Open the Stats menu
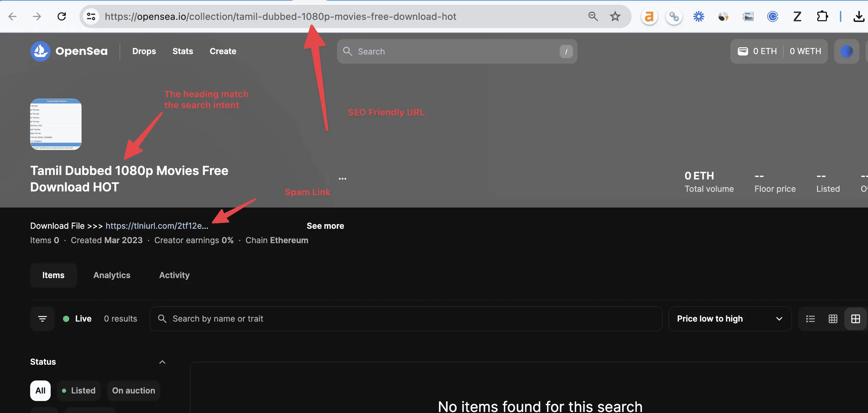Image resolution: width=868 pixels, height=413 pixels. (183, 51)
